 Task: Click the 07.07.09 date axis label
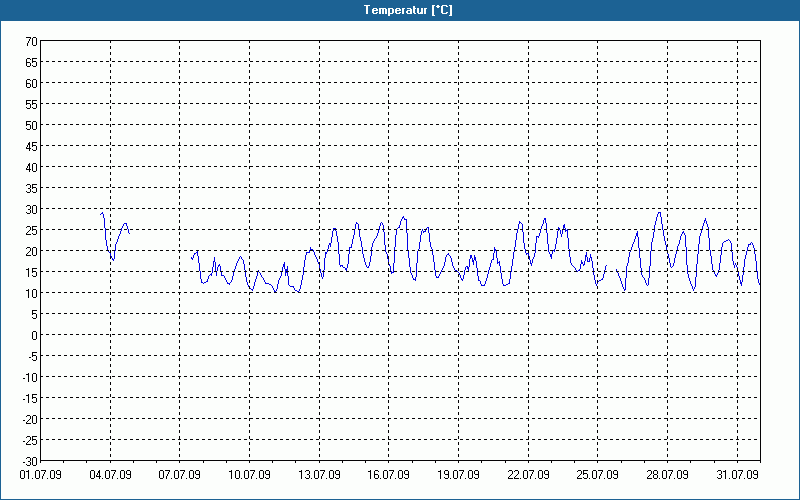pyautogui.click(x=180, y=475)
